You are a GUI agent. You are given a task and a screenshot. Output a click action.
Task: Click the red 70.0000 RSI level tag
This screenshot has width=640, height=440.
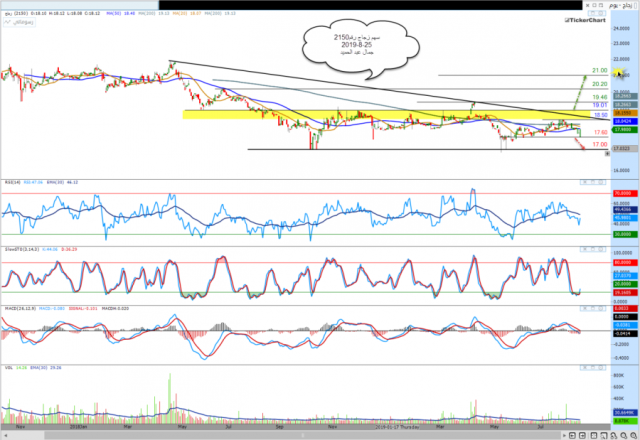(625, 193)
